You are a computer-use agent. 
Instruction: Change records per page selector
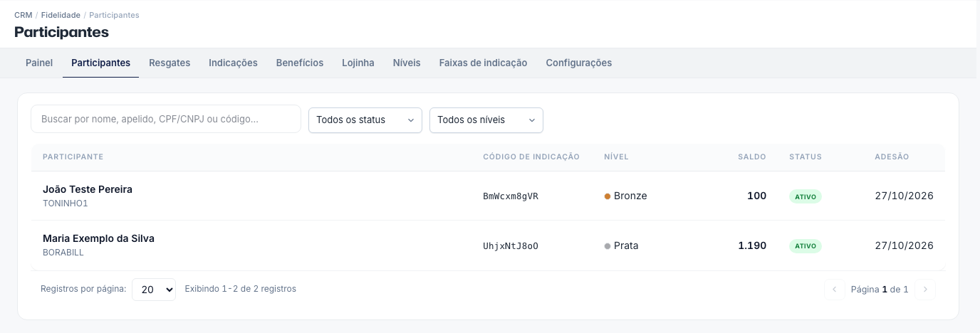(154, 290)
